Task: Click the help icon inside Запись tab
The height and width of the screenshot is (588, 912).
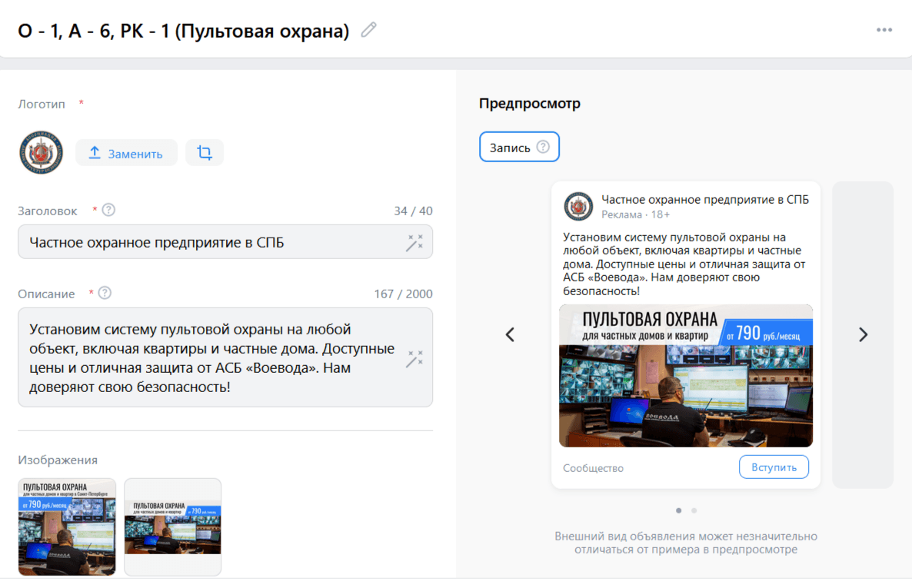Action: 543,147
